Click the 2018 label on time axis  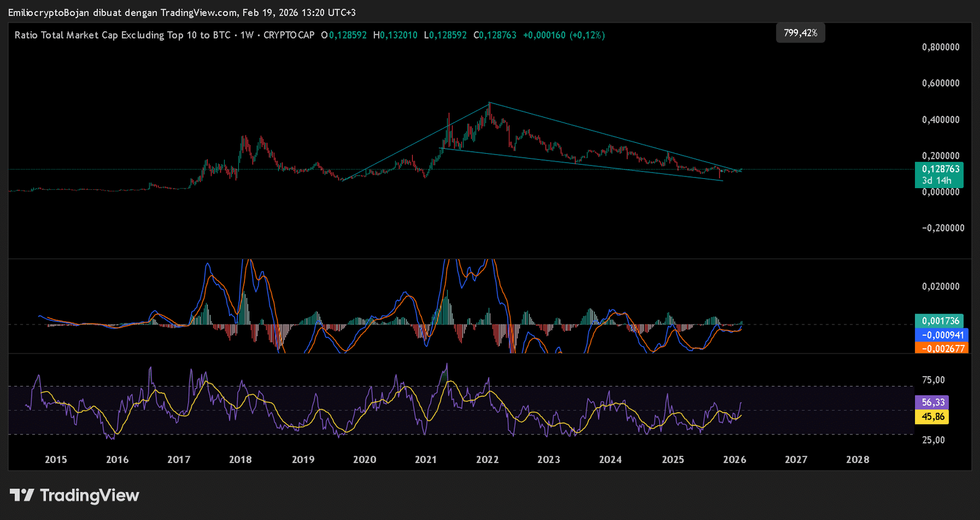click(x=240, y=459)
